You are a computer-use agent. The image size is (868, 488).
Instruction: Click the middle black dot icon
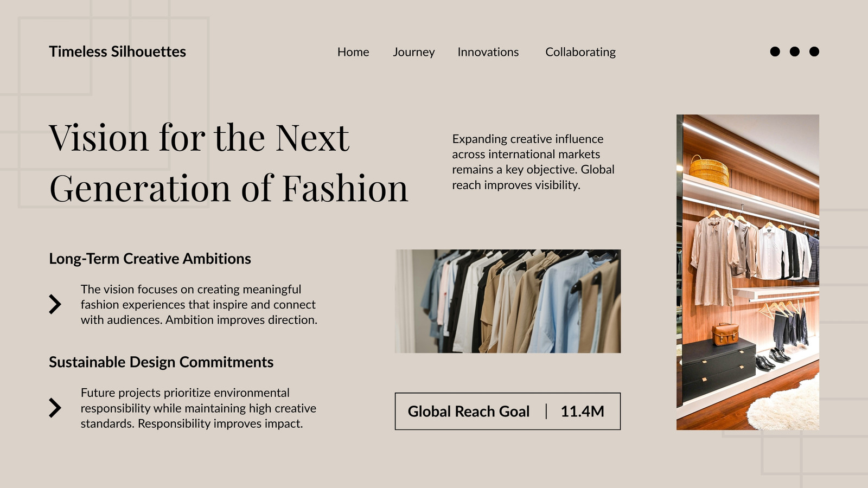click(x=795, y=52)
